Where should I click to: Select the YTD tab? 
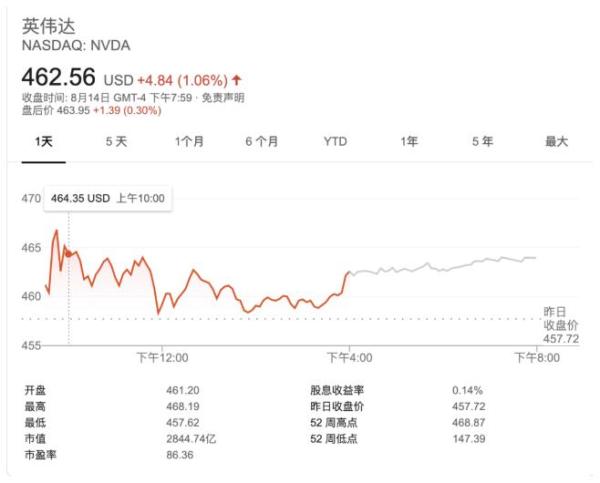335,142
